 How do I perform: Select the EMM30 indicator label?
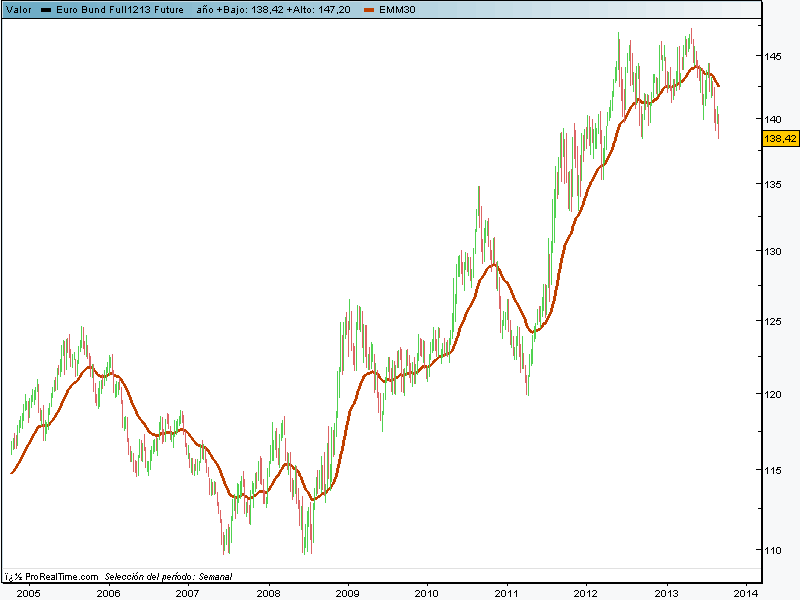point(396,9)
